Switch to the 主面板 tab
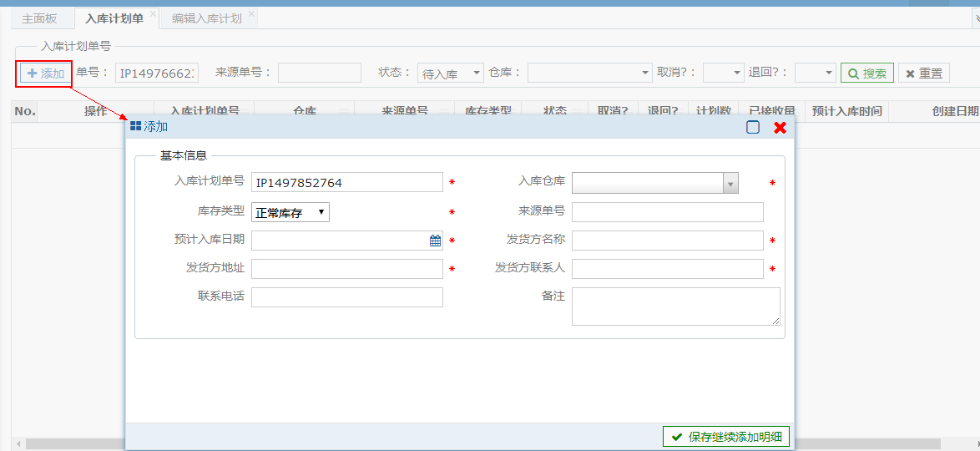 coord(39,18)
